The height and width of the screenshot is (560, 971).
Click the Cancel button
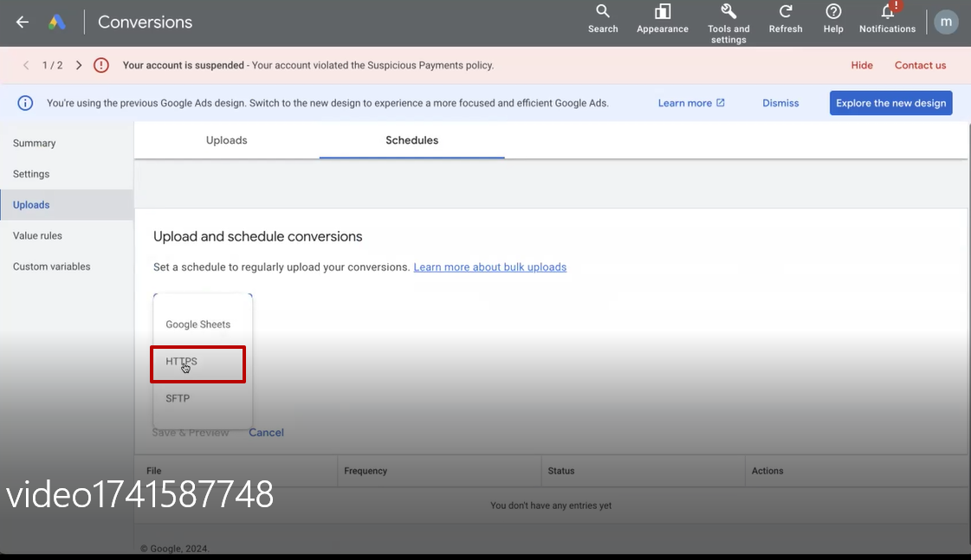coord(266,433)
